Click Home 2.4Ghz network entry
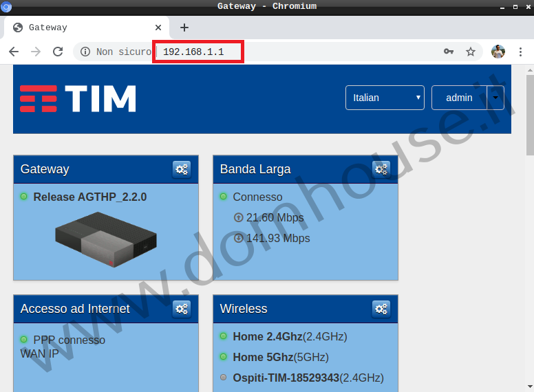Screen dimensions: 534x392 [x=290, y=336]
